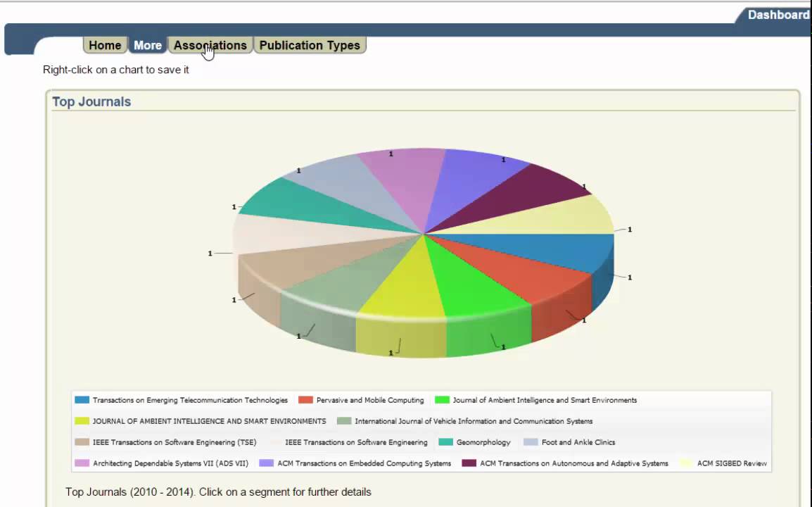Click legend text ACM Transactions on Embedded Computing Systems

tap(364, 463)
